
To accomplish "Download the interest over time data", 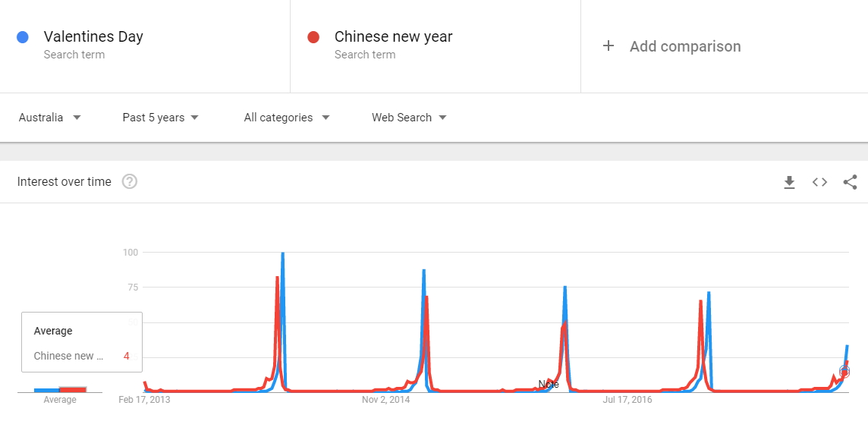I will pos(789,182).
